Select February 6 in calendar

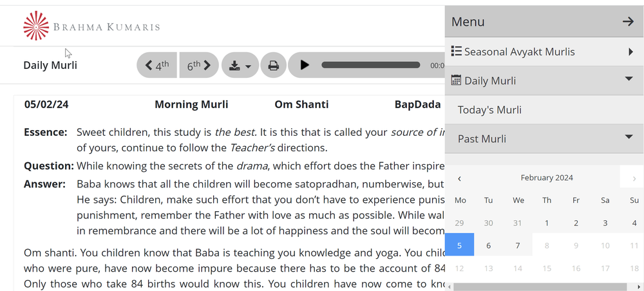pos(489,245)
